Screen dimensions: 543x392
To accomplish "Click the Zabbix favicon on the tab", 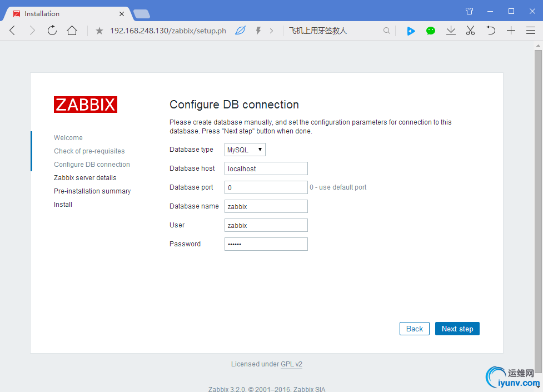I will click(16, 14).
